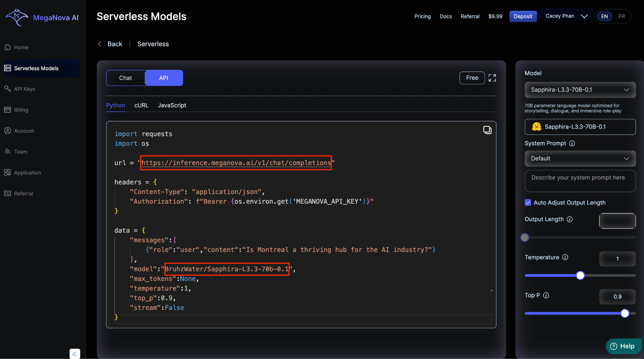Screen dimensions: 644x359
Task: Switch language to FR
Action: coord(621,16)
